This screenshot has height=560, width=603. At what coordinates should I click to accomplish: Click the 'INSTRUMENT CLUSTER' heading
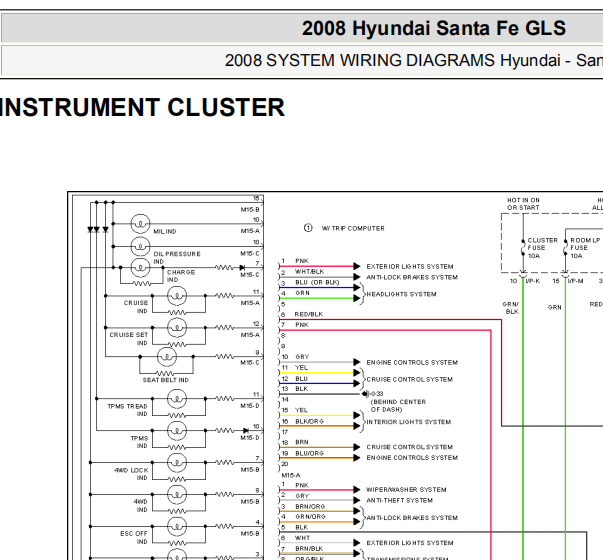(x=142, y=107)
